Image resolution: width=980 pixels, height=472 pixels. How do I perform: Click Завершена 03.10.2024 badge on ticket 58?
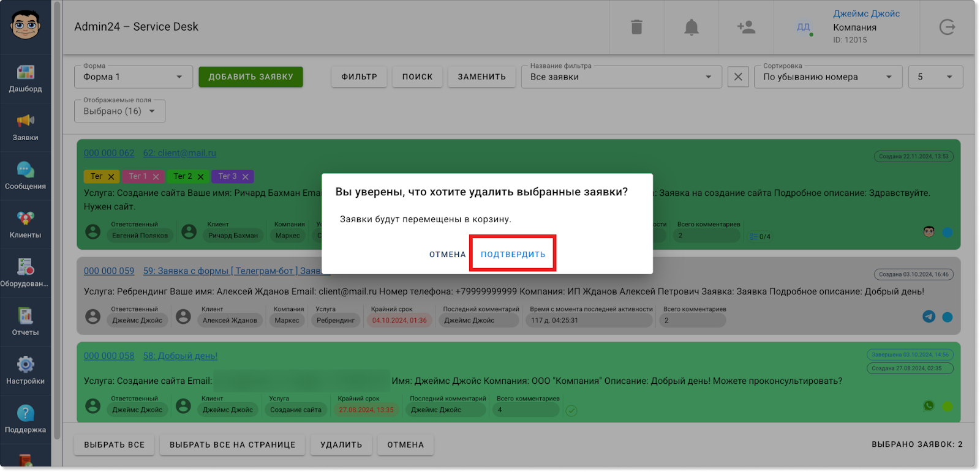coord(910,354)
